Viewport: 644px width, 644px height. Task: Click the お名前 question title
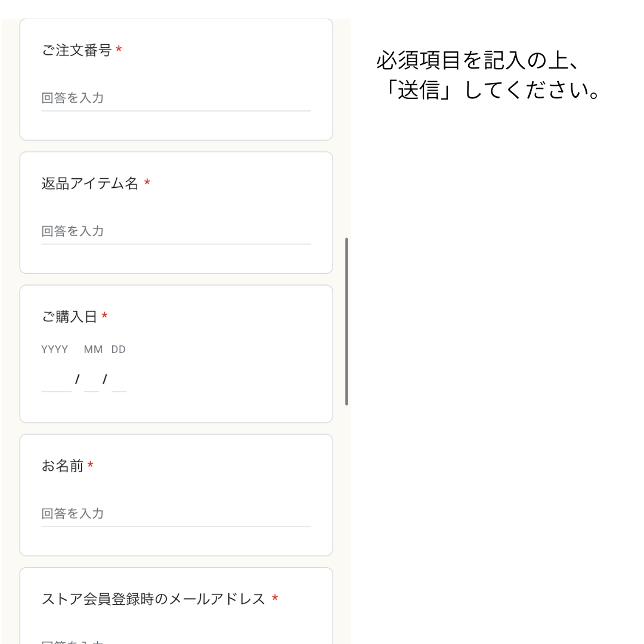tap(62, 466)
